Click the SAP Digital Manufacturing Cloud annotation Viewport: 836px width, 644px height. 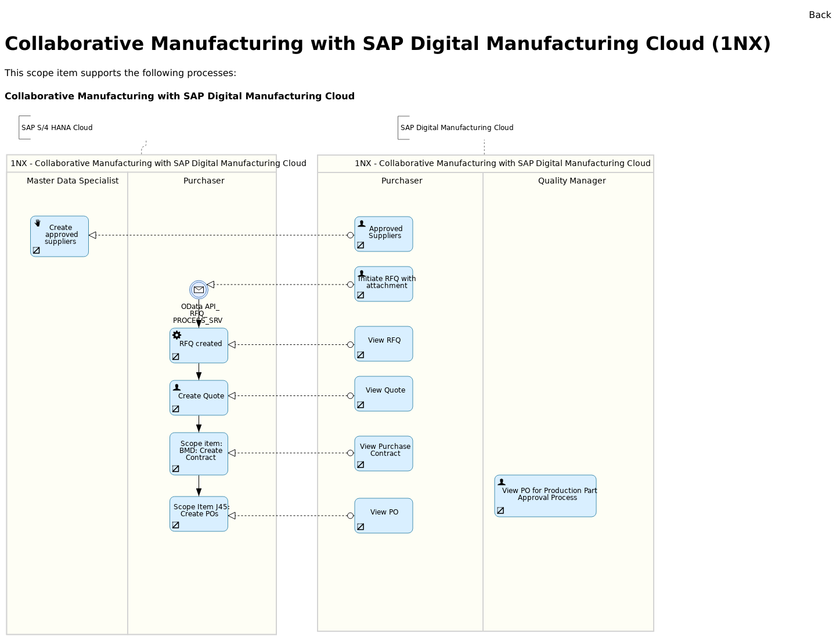click(x=457, y=127)
